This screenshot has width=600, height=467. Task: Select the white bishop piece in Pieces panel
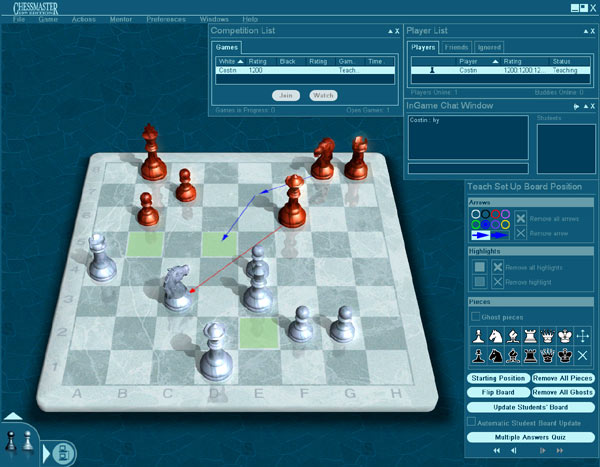513,336
